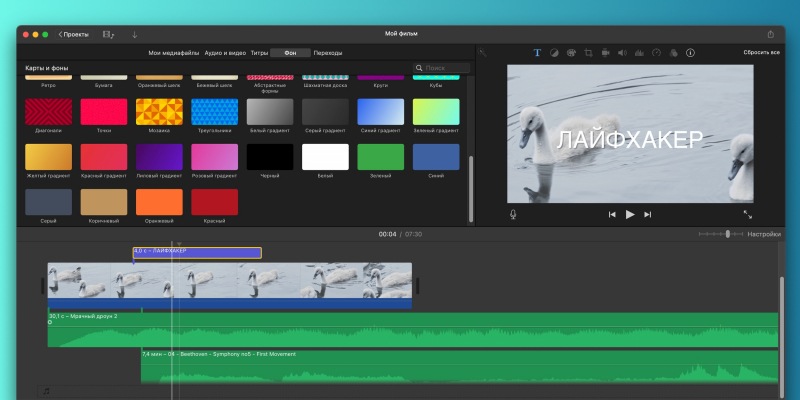Choose the Красный solid background

[215, 202]
